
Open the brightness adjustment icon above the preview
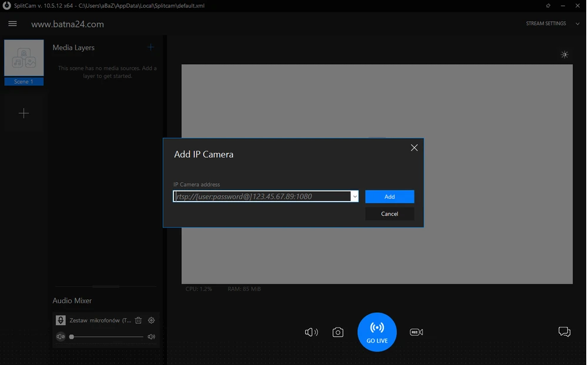tap(564, 54)
